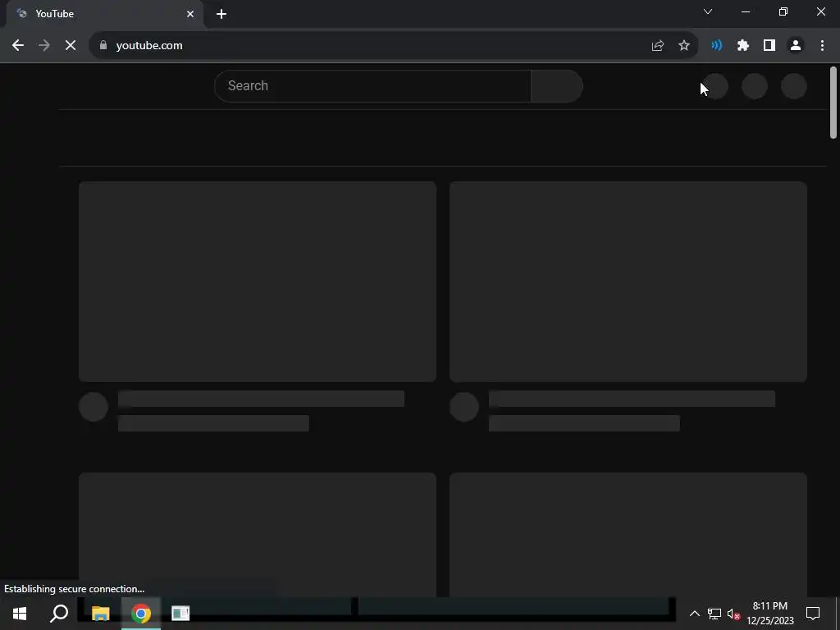This screenshot has width=840, height=630.
Task: Show hidden system tray icons
Action: [694, 614]
